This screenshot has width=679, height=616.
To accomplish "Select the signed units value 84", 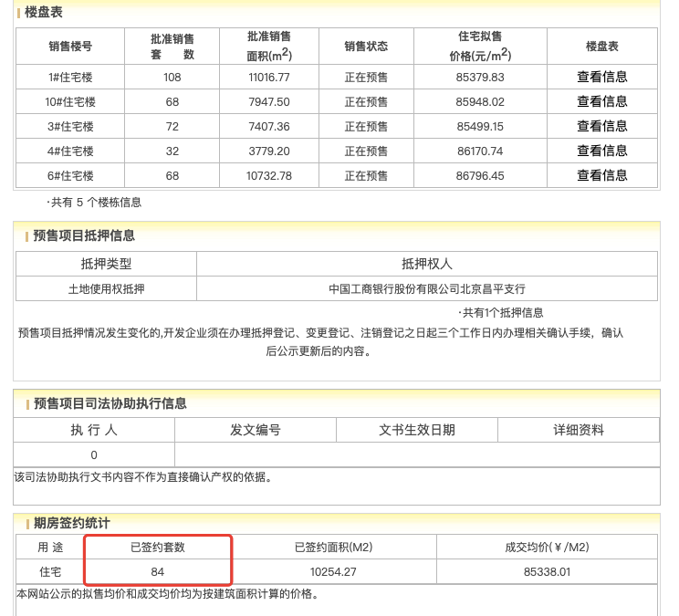I will 158,571.
